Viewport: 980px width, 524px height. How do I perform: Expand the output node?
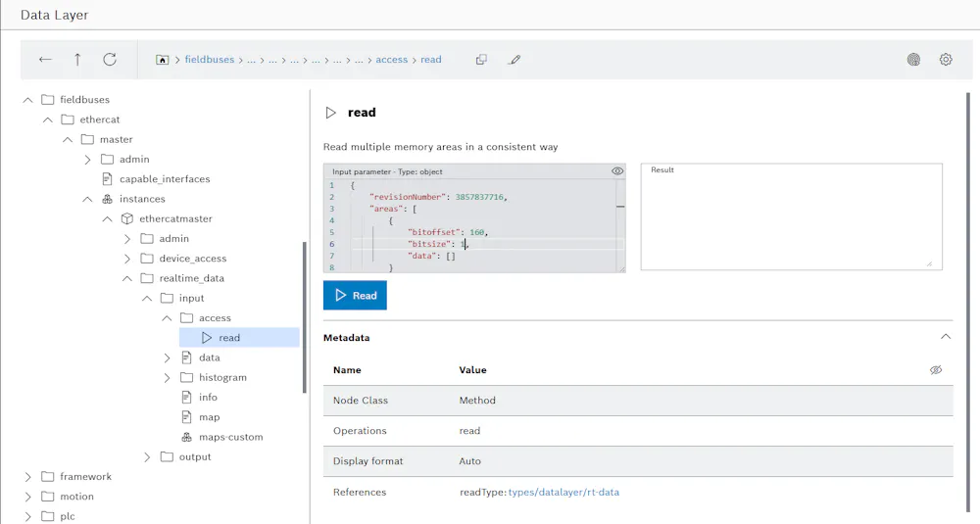pyautogui.click(x=147, y=457)
